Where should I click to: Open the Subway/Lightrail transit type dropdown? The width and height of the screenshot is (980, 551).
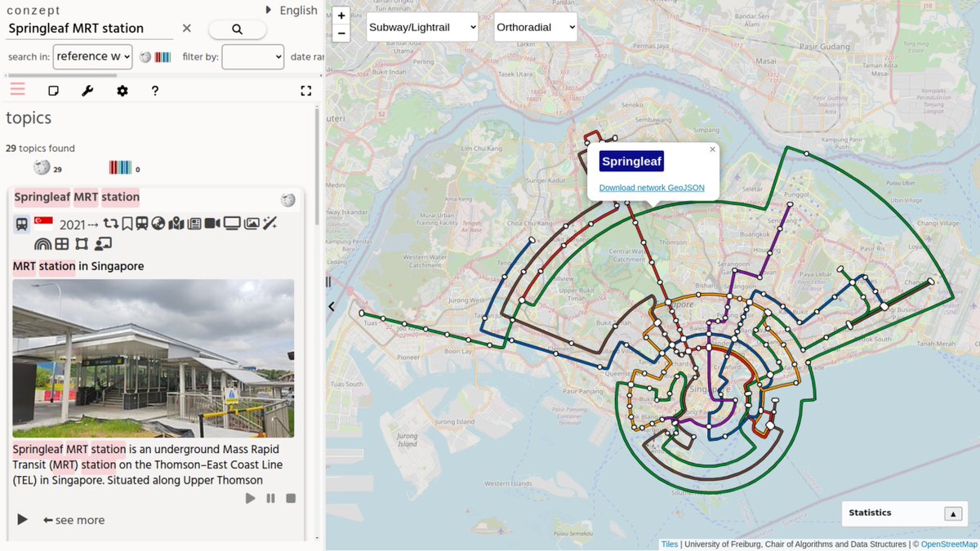[422, 27]
